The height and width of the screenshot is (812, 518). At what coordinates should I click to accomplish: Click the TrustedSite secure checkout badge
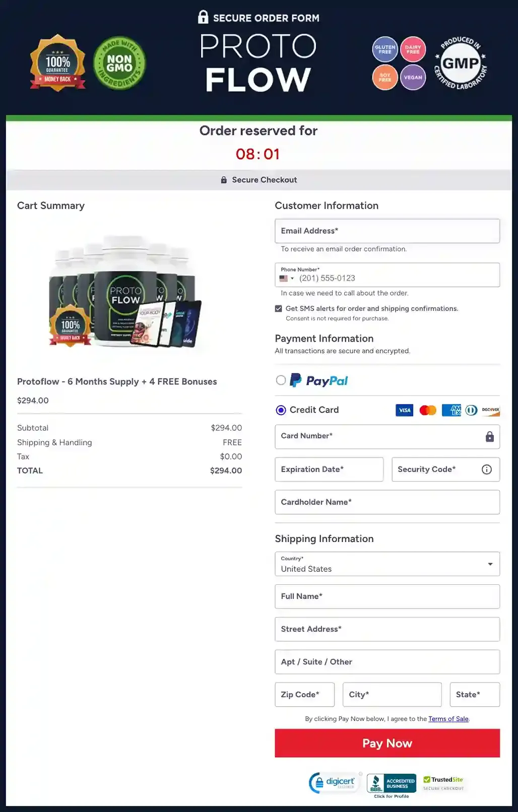(443, 783)
